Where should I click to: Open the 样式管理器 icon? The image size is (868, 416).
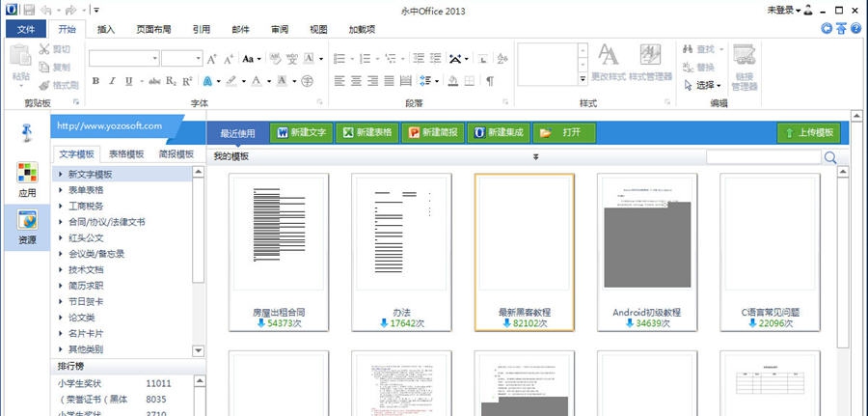pyautogui.click(x=650, y=61)
